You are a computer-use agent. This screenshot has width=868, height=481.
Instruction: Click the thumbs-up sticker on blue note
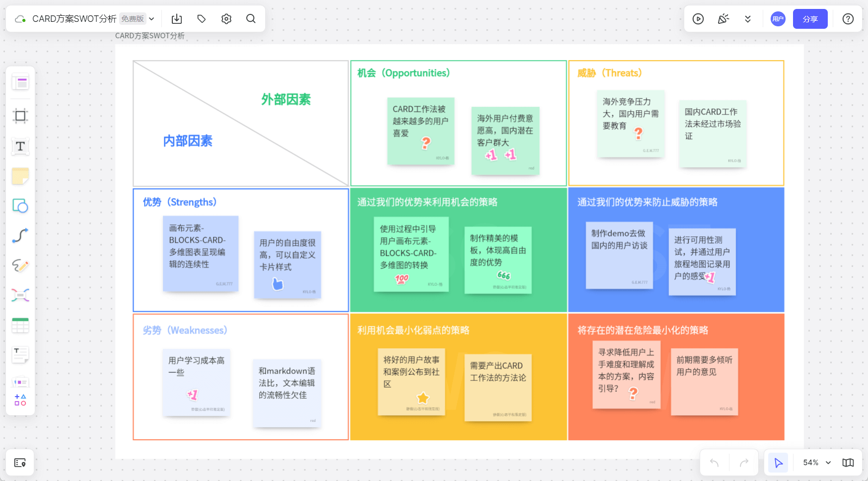[x=278, y=284]
